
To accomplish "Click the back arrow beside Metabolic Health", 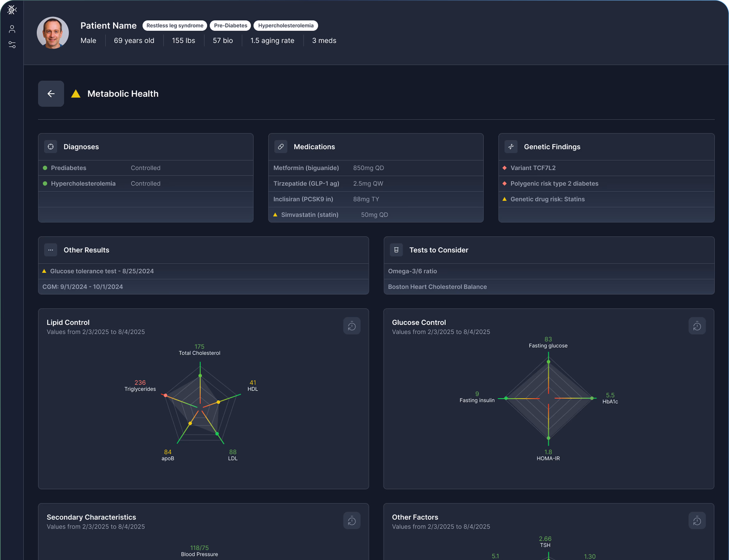I will 51,94.
